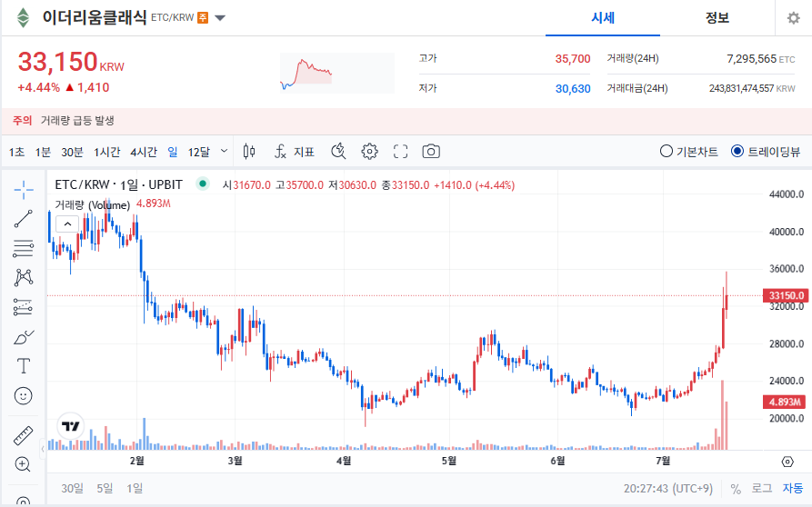The image size is (812, 507).
Task: Click the TradingView logo on chart
Action: (x=70, y=426)
